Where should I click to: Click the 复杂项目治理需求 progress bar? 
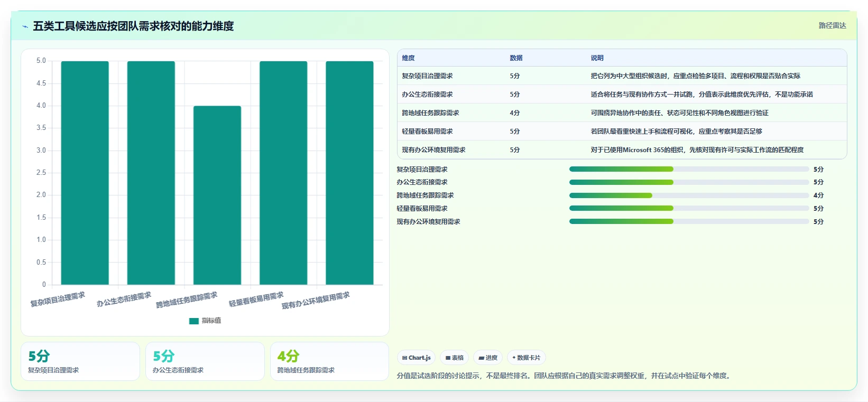689,169
